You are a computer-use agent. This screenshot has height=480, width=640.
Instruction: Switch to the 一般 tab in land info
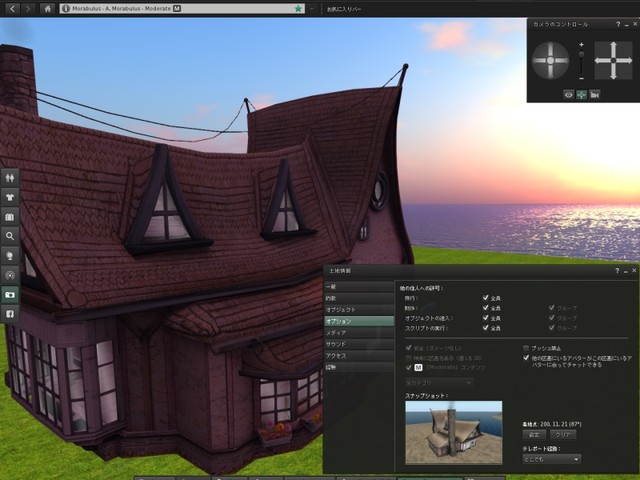click(359, 287)
